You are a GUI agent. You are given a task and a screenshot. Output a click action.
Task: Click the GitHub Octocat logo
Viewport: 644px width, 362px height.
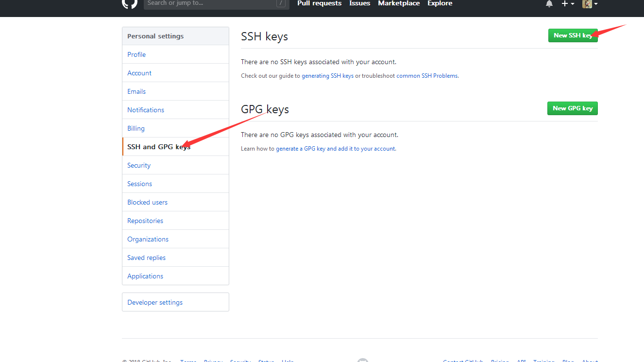(x=130, y=3)
